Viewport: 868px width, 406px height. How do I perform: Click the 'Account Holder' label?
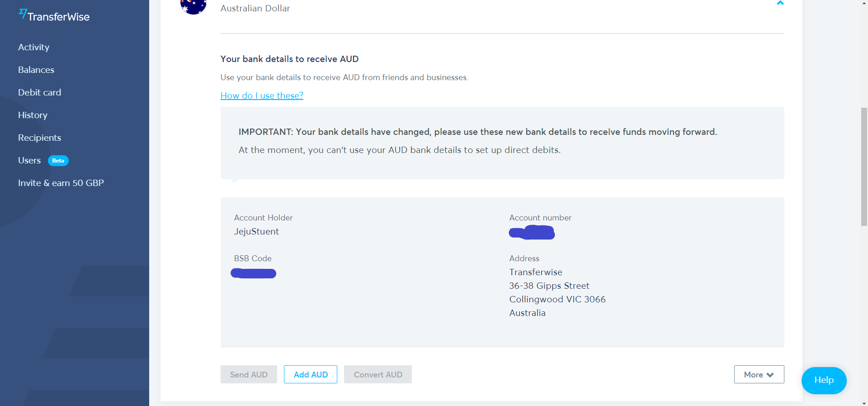[x=263, y=218]
